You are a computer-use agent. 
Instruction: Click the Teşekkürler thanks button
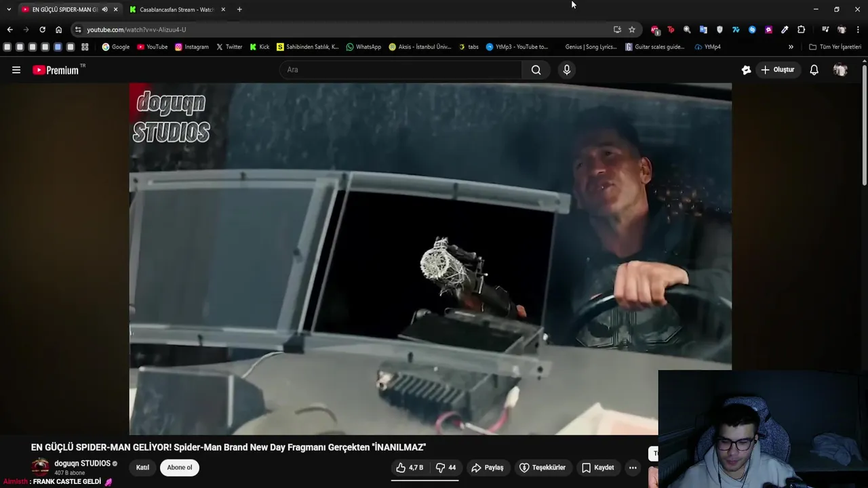(542, 468)
